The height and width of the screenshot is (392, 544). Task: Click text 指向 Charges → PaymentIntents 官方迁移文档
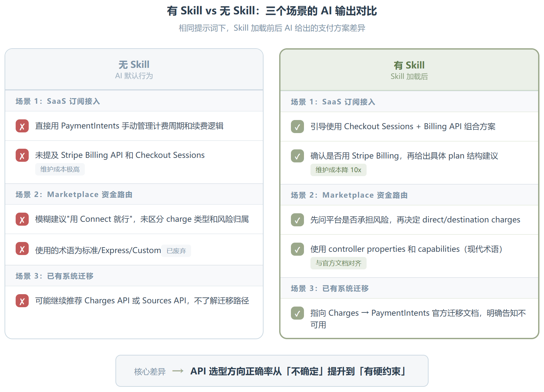pyautogui.click(x=395, y=313)
